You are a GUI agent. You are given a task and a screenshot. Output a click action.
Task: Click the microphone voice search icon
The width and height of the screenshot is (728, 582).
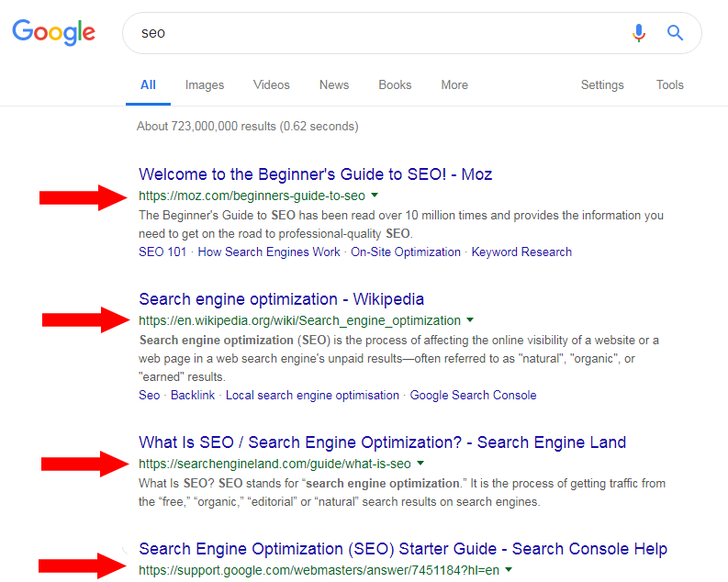tap(639, 33)
